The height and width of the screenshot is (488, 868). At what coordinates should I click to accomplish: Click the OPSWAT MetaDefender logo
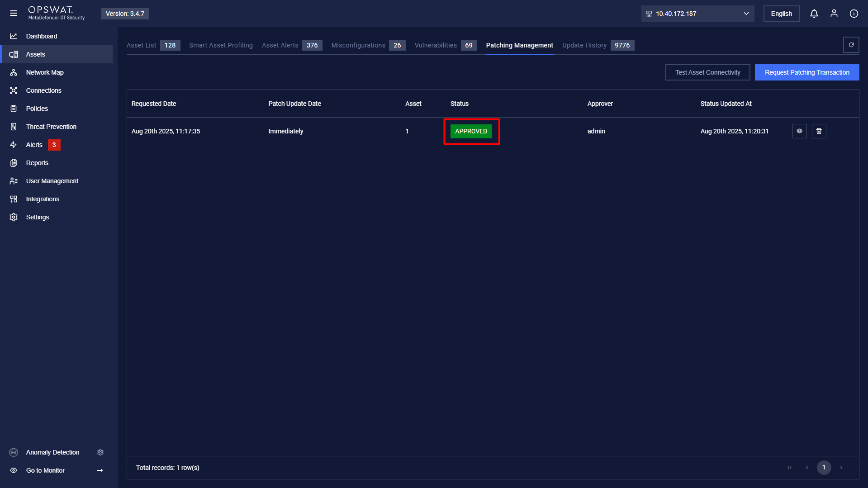[56, 13]
